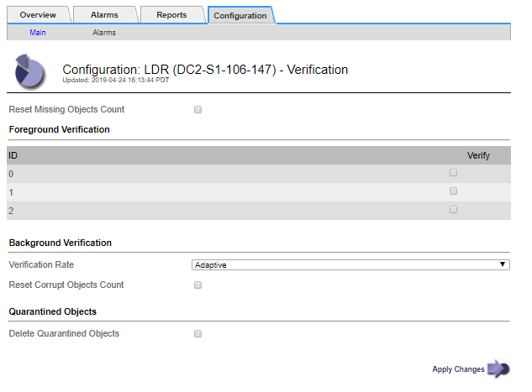Click the Configuration LDR Verification page title

pos(205,70)
